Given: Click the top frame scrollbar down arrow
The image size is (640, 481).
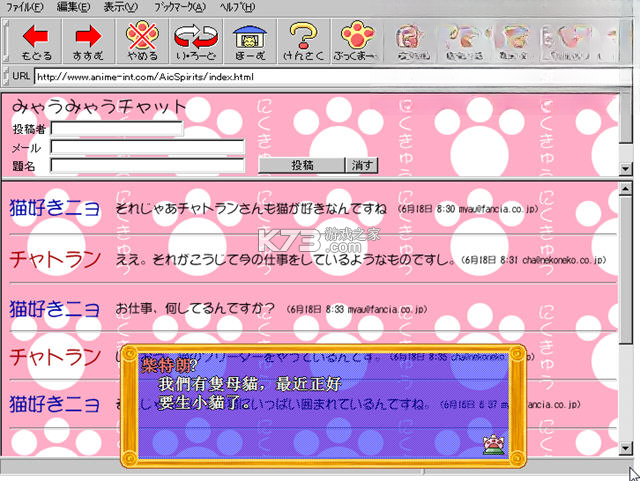Looking at the screenshot, I should (x=625, y=168).
